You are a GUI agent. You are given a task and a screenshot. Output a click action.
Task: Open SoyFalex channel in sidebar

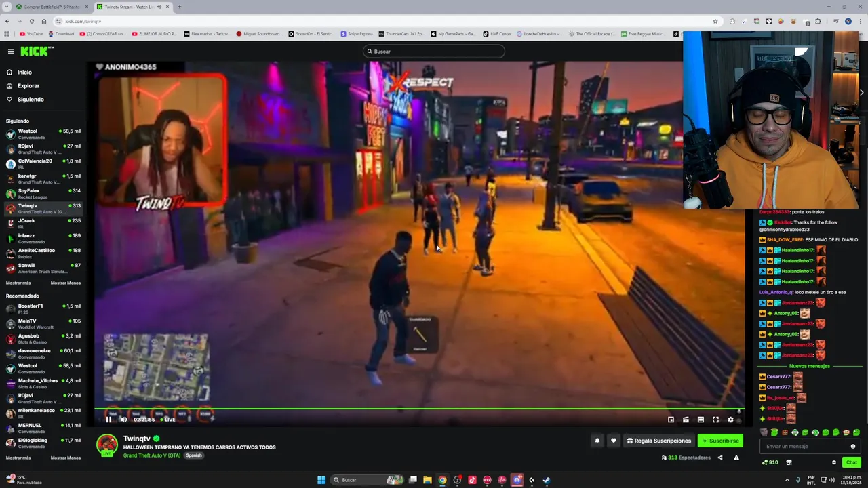point(43,194)
